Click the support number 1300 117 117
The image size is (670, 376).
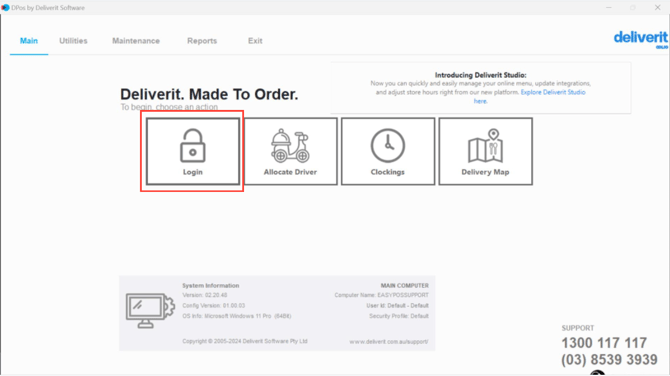604,343
